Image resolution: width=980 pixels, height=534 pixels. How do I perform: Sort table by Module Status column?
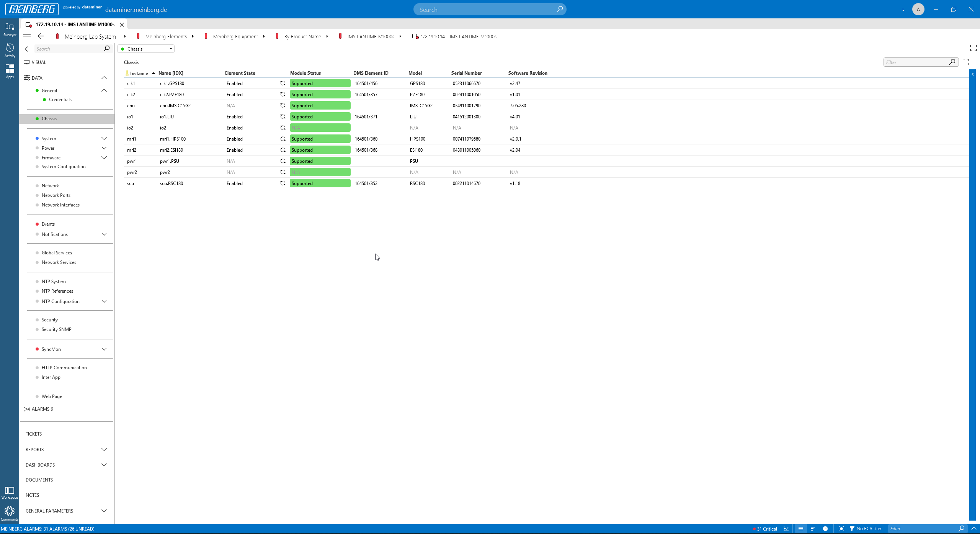point(305,73)
